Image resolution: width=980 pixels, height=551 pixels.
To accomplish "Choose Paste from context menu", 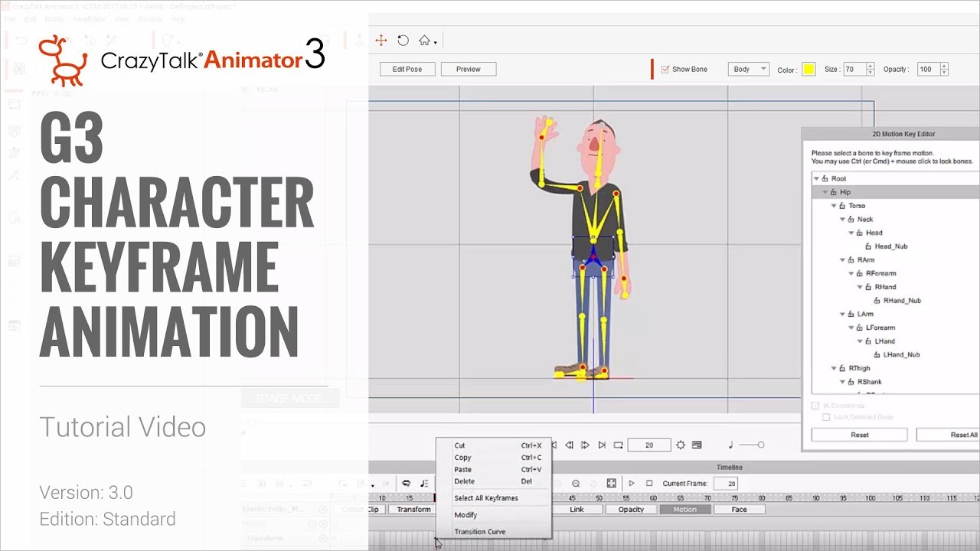I will pos(493,470).
